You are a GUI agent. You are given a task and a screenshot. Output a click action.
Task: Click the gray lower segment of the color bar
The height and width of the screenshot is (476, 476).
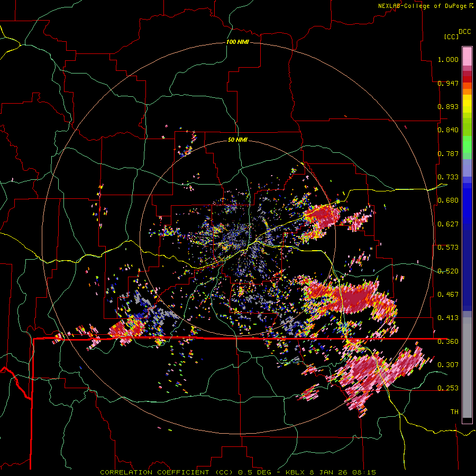pyautogui.click(x=467, y=368)
